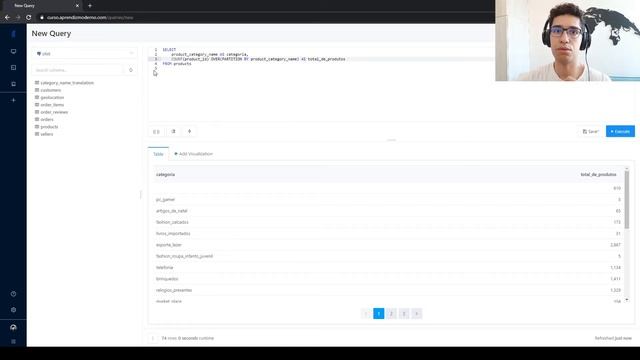Click brinquedos row in results
Screen dimensions: 640x360
coord(388,279)
